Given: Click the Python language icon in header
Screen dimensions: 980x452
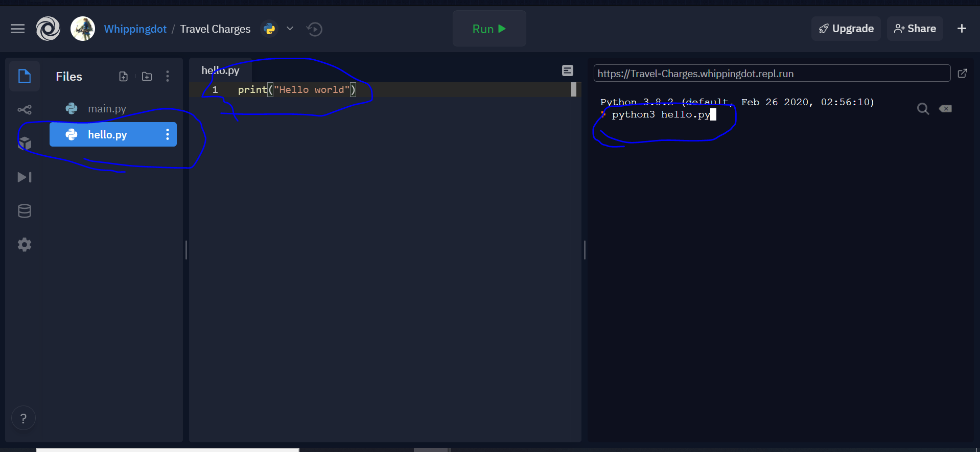Looking at the screenshot, I should pos(269,29).
